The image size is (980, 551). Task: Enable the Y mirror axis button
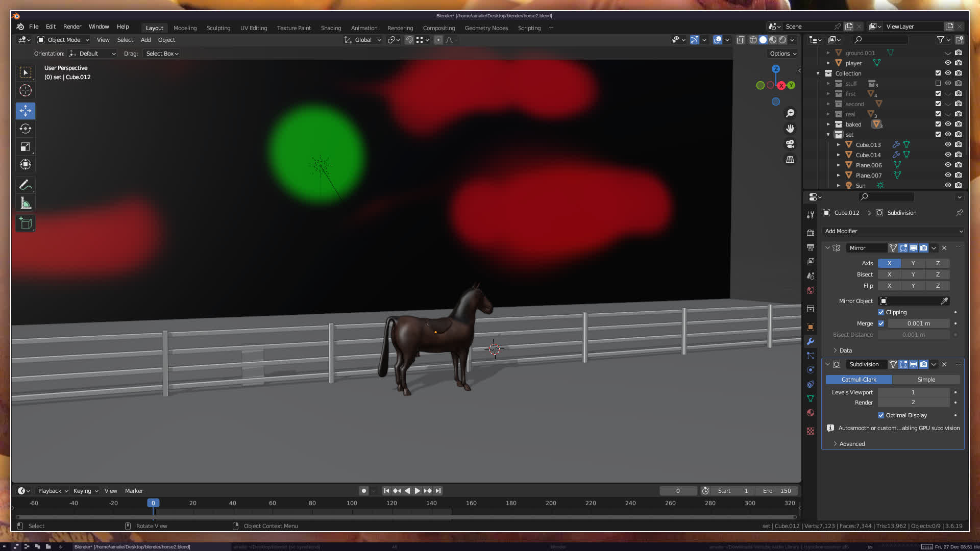913,263
